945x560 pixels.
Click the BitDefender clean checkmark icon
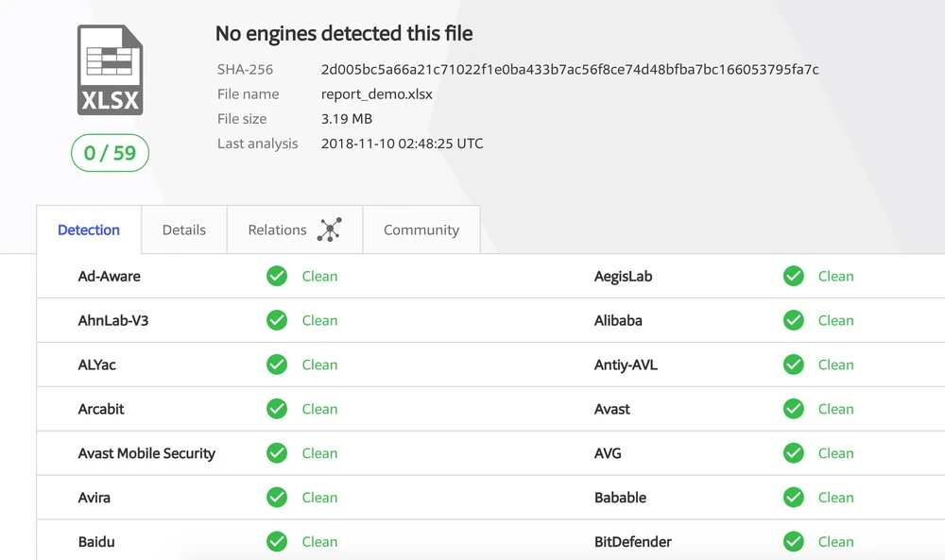tap(794, 542)
